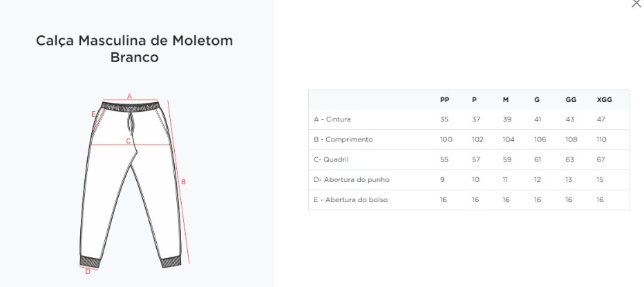Viewport: 644px width, 287px height.
Task: Click the "A - Cintura" row label
Action: tap(332, 119)
